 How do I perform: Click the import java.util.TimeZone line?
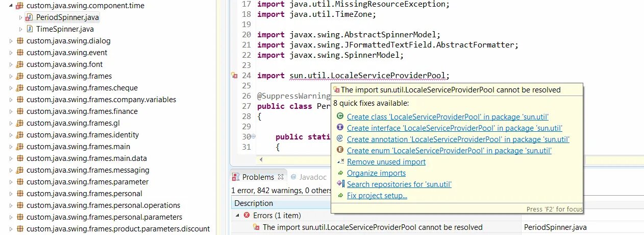[x=316, y=14]
